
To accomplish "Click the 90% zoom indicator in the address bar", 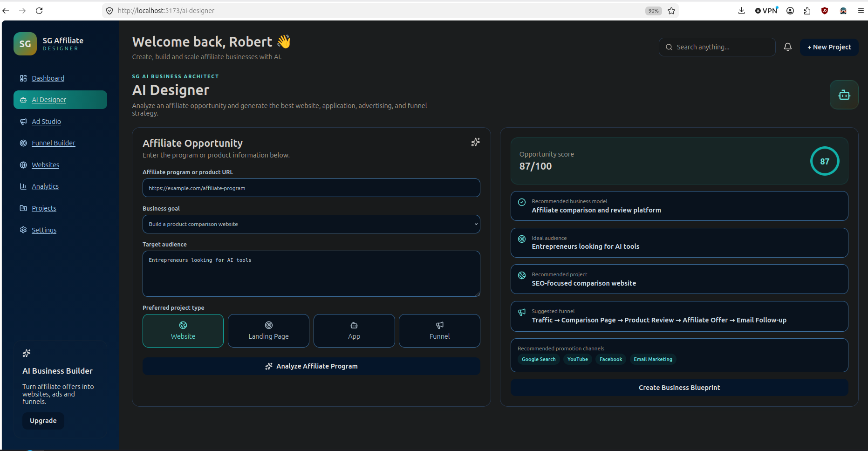I will [x=654, y=11].
